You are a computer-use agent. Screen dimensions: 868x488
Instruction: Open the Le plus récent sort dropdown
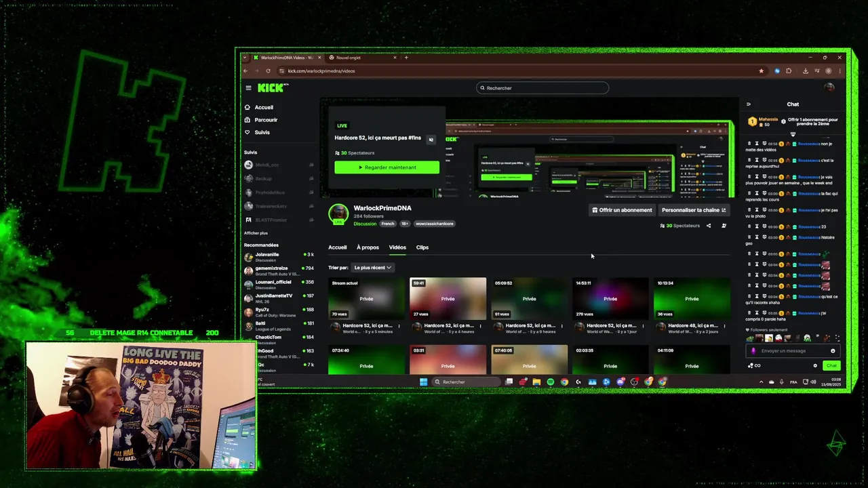[x=372, y=268]
